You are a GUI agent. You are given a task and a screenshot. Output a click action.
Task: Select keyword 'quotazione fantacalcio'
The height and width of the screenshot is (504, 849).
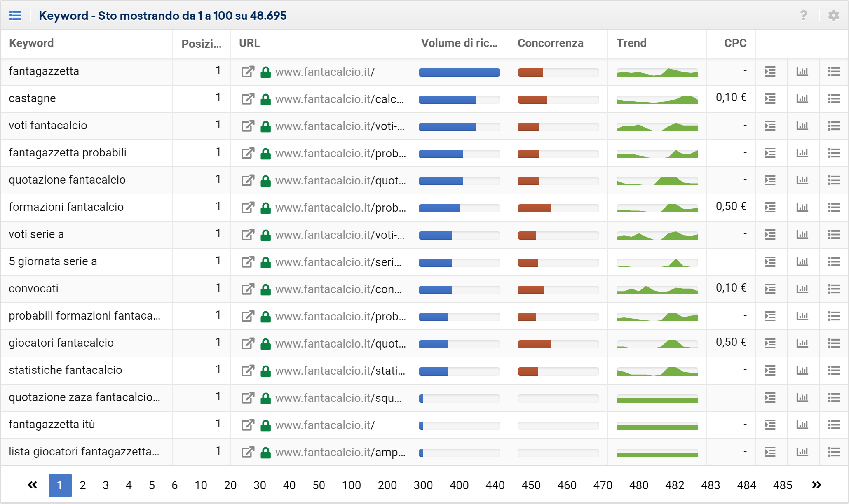67,180
